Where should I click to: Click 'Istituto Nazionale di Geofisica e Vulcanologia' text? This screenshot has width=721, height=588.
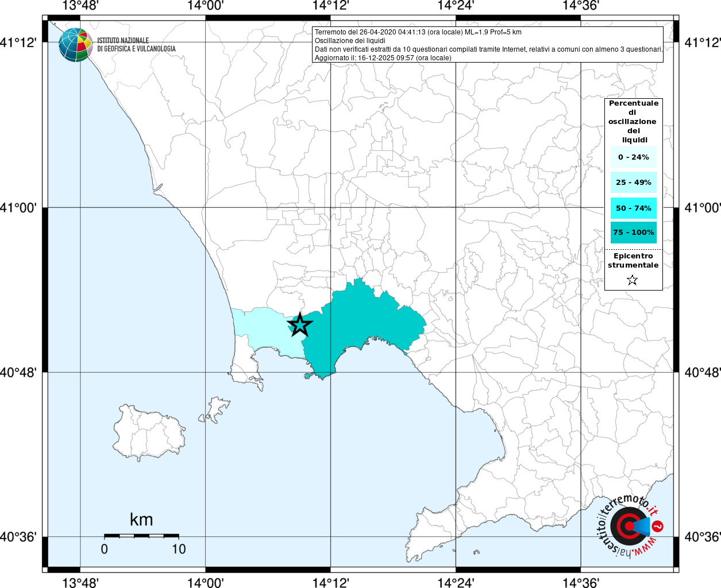137,45
